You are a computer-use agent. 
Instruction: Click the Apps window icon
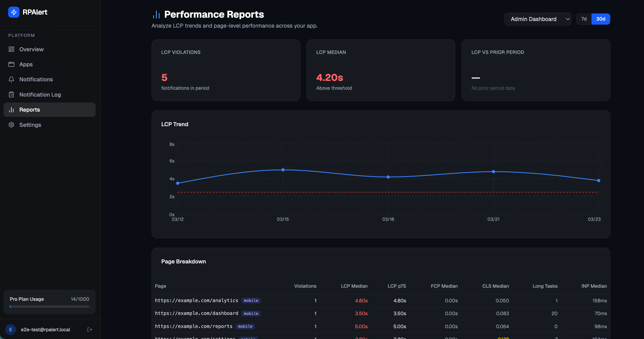click(11, 64)
